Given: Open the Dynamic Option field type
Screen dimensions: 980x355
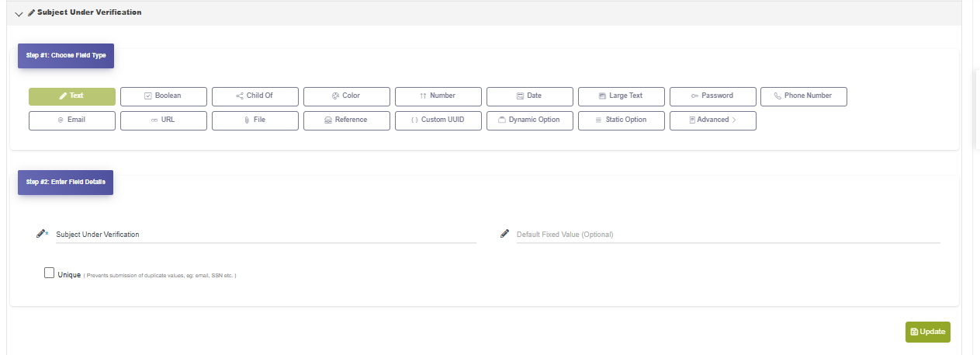Looking at the screenshot, I should (530, 120).
